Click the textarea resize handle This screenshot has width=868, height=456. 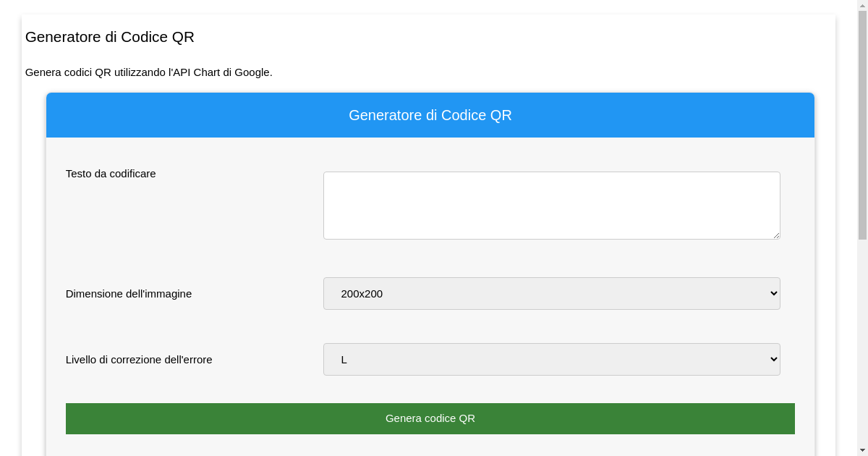point(776,235)
